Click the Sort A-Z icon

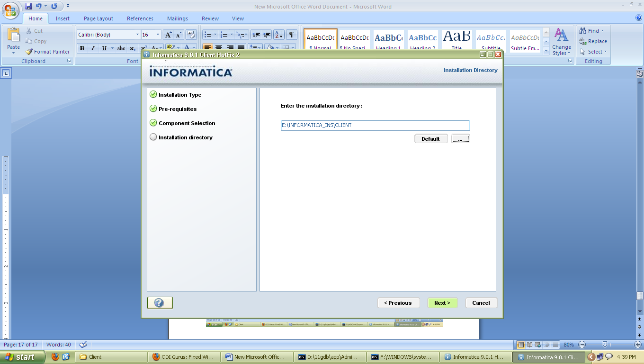[279, 35]
